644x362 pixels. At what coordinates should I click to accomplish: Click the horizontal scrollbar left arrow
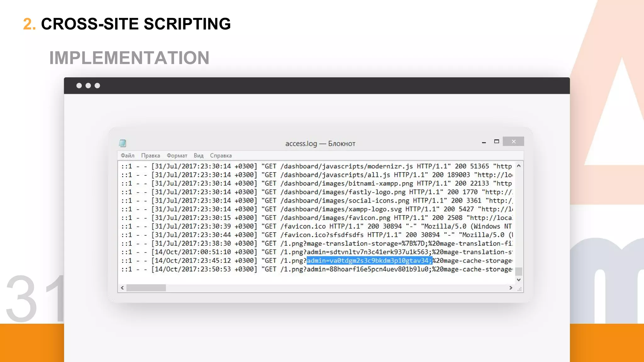[122, 288]
